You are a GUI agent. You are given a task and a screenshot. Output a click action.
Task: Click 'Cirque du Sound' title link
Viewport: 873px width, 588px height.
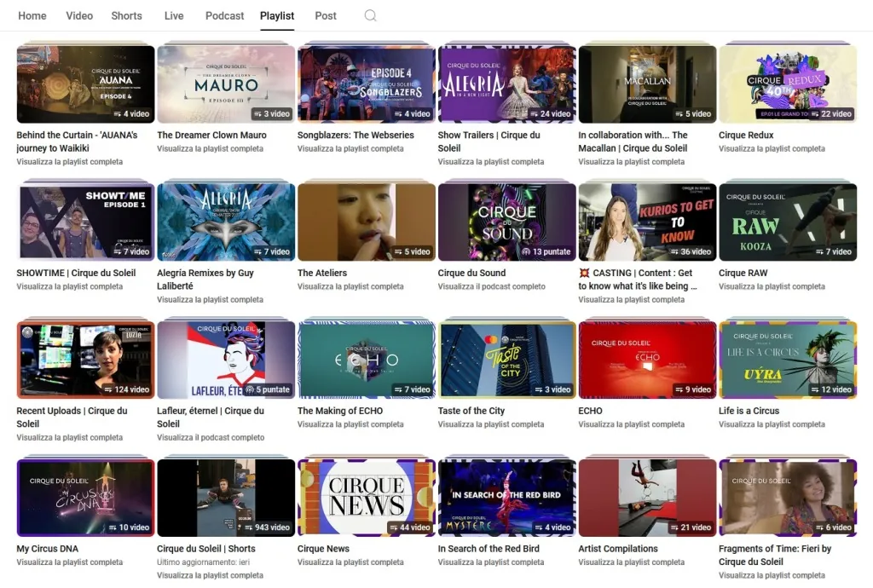pos(471,274)
